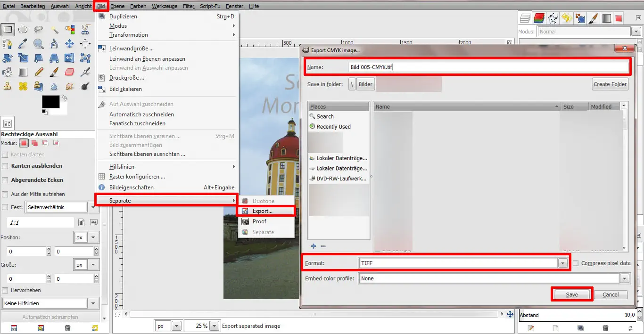Open the Undo History dock tab

click(x=566, y=18)
